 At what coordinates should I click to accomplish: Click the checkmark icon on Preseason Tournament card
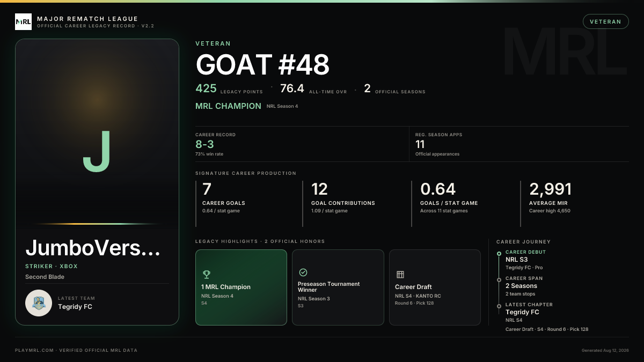pos(303,272)
